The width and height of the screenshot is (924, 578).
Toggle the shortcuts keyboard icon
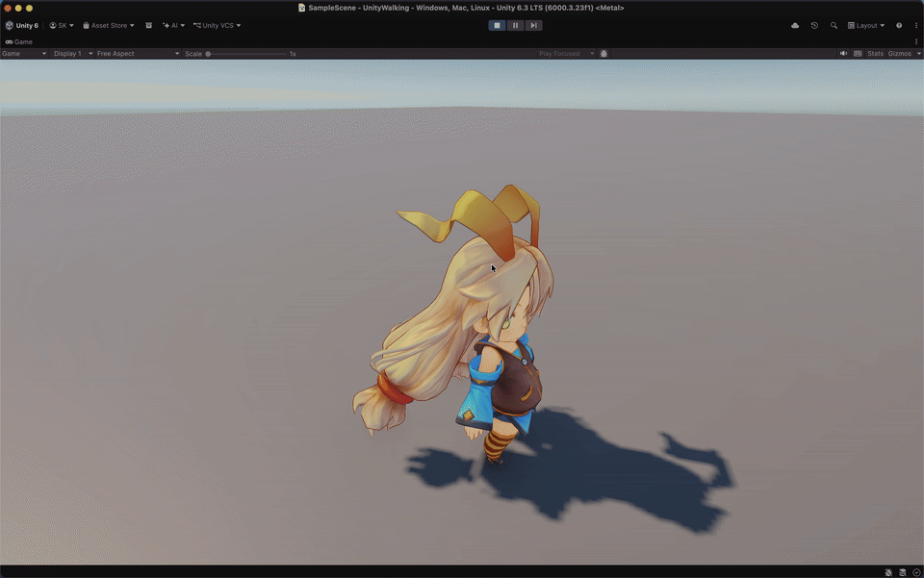pyautogui.click(x=858, y=54)
